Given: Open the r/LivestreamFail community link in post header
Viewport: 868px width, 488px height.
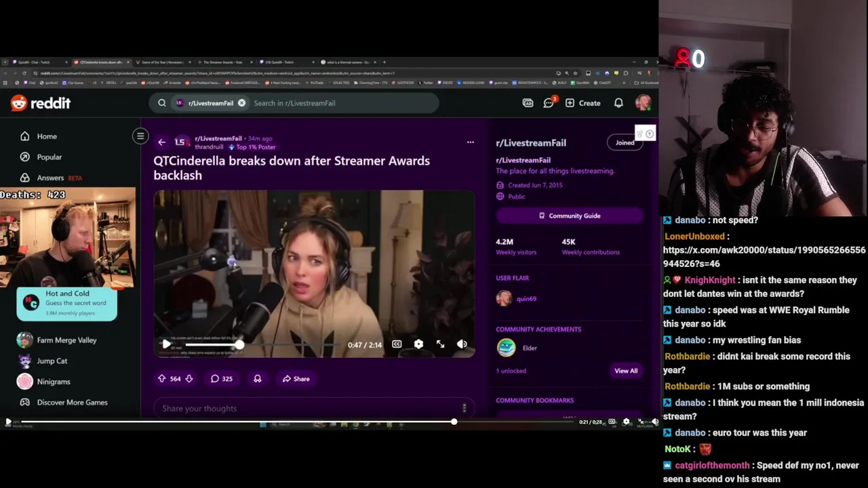Looking at the screenshot, I should pyautogui.click(x=218, y=138).
